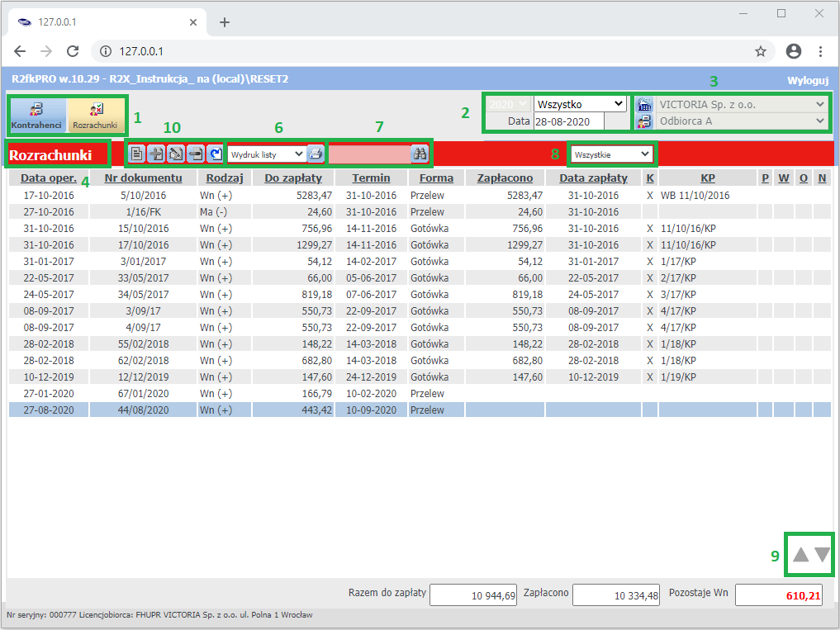Click the remove entry toolbar icon

point(196,154)
